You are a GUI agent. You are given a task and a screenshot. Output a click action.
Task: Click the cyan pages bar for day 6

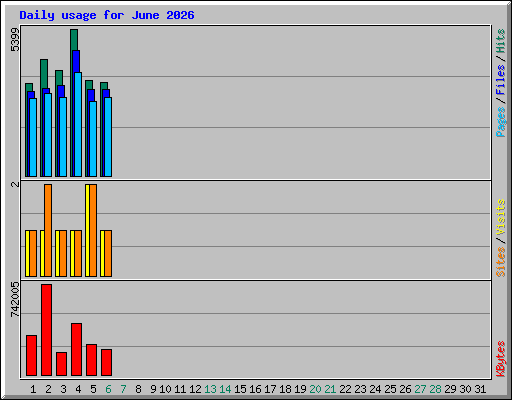108,137
